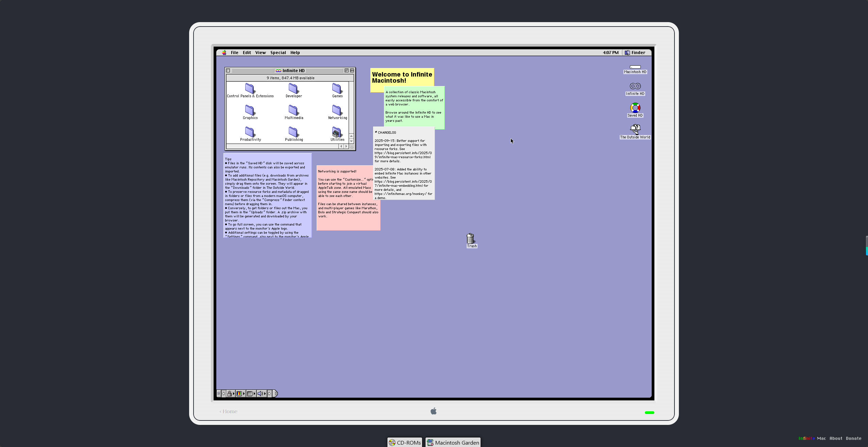This screenshot has height=447, width=868.
Task: Select the Macintosh HD drive icon
Action: tap(635, 67)
